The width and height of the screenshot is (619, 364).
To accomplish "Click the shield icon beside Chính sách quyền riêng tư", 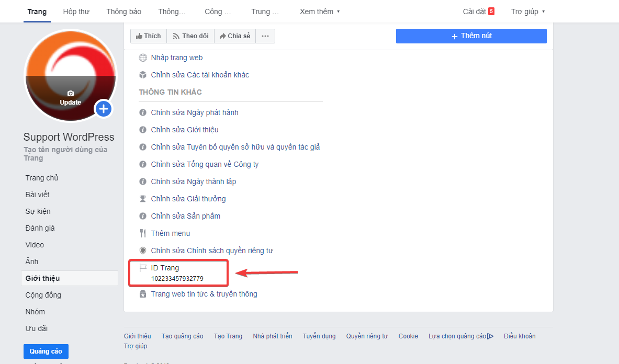I will (143, 251).
